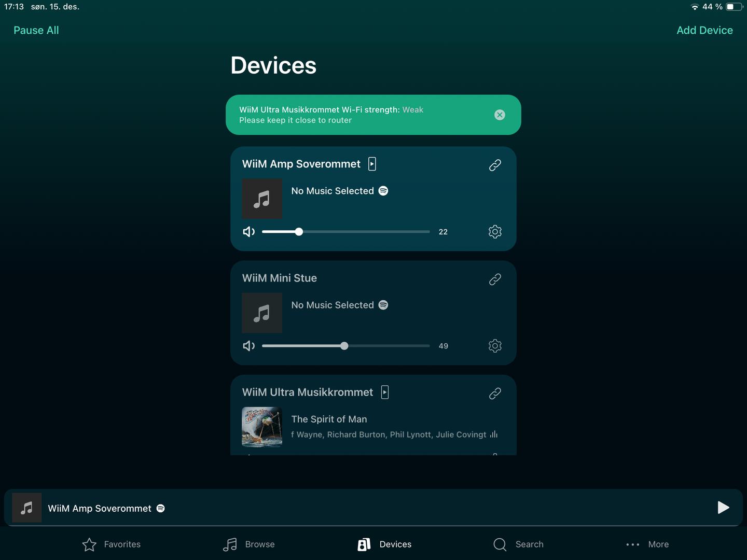Image resolution: width=747 pixels, height=560 pixels.
Task: Select the Devices tab
Action: point(384,544)
